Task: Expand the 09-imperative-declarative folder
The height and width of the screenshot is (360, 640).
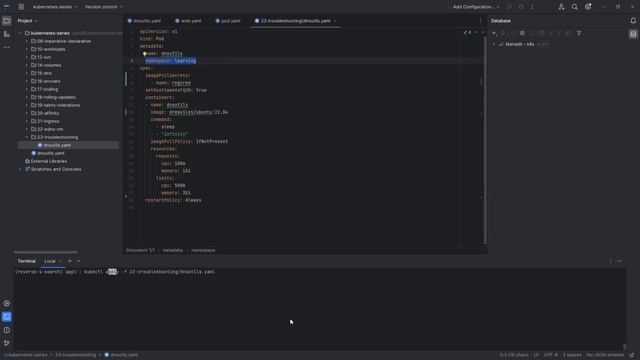Action: (x=27, y=41)
